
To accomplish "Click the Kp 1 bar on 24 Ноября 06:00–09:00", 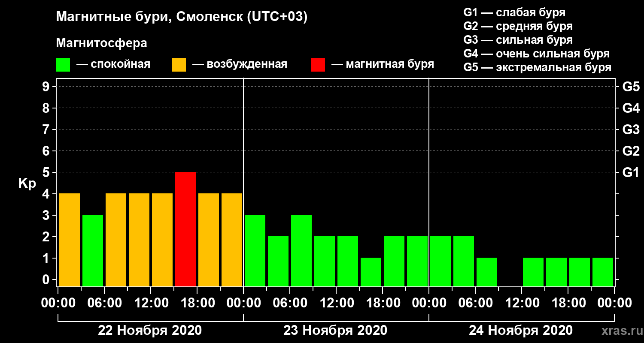I will pyautogui.click(x=487, y=272).
